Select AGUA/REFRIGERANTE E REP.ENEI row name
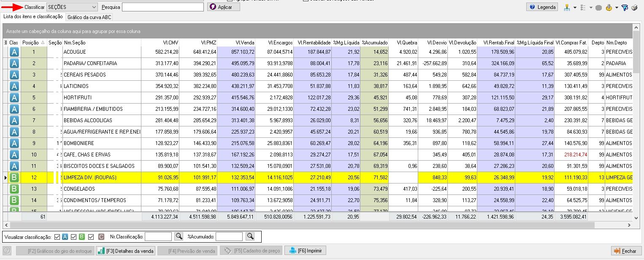The image size is (644, 260). pyautogui.click(x=102, y=132)
